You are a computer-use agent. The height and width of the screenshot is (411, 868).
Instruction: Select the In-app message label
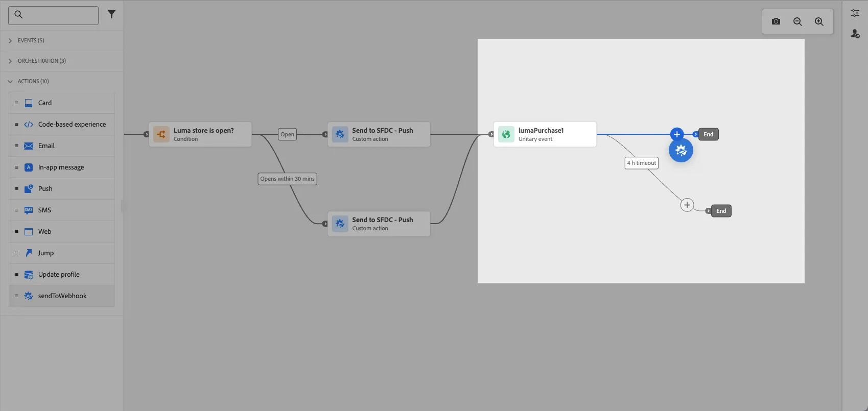(61, 167)
